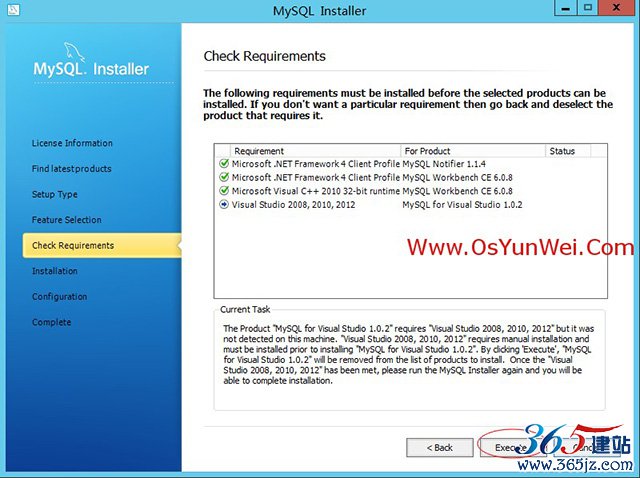Click the green check icon for MySQL Notifier 1.1.4 row
The height and width of the screenshot is (478, 640).
pyautogui.click(x=224, y=164)
